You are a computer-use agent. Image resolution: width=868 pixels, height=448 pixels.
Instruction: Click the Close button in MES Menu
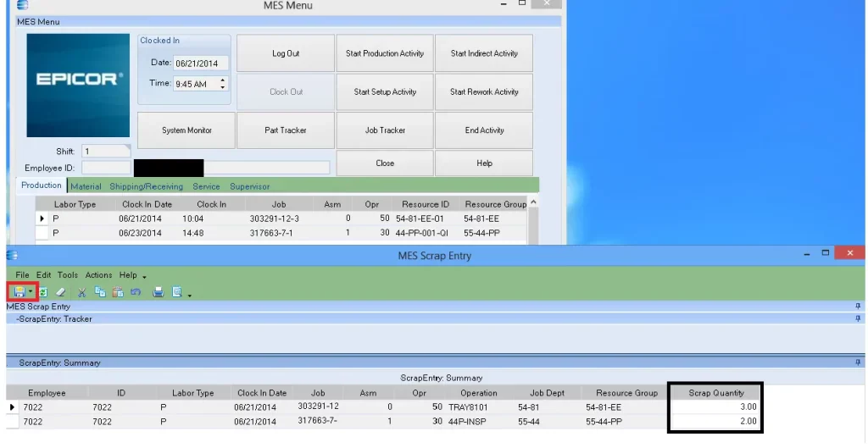(385, 163)
